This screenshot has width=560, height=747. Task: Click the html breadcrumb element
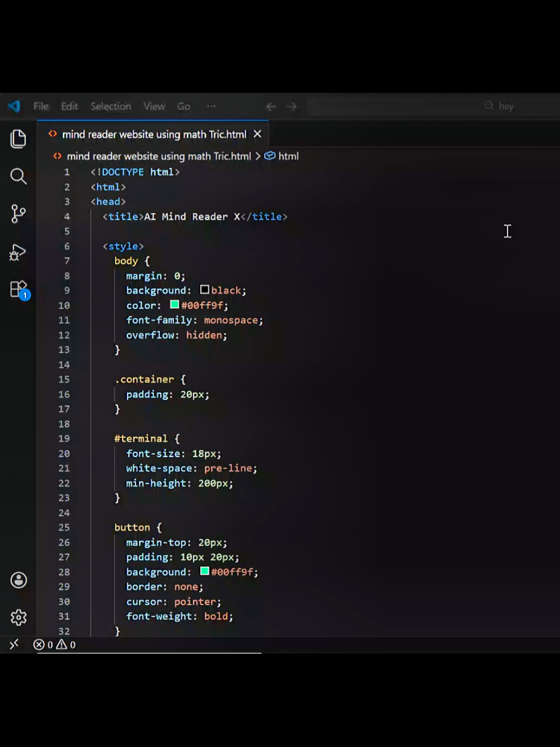click(288, 156)
